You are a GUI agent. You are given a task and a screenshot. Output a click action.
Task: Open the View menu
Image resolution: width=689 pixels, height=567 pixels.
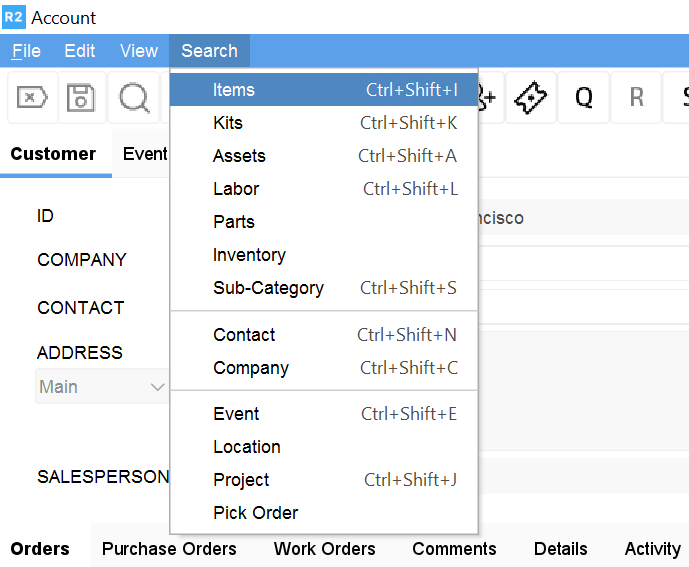click(x=139, y=51)
